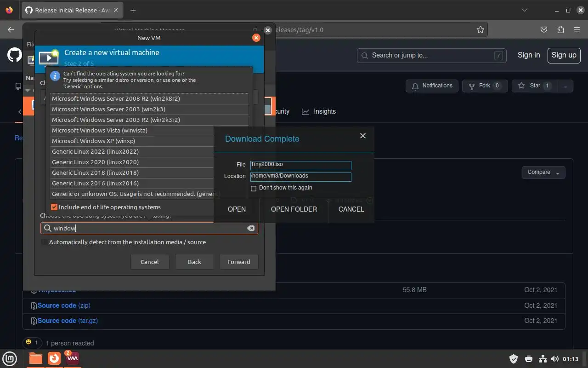Click the smiley reaction button with count 1
Image resolution: width=588 pixels, height=368 pixels.
(32, 343)
